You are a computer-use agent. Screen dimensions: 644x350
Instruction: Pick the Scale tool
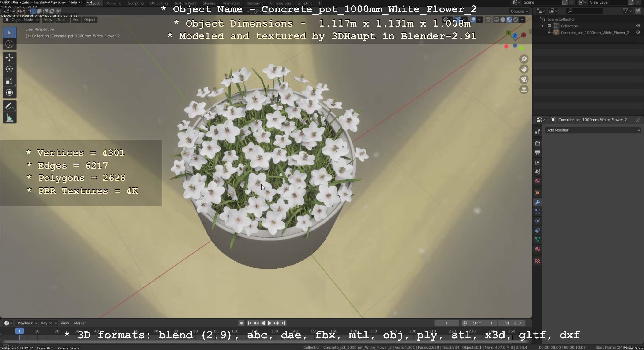tap(10, 81)
